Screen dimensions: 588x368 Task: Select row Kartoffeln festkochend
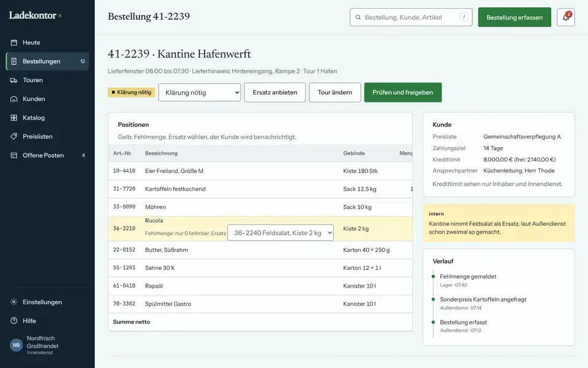pyautogui.click(x=260, y=189)
